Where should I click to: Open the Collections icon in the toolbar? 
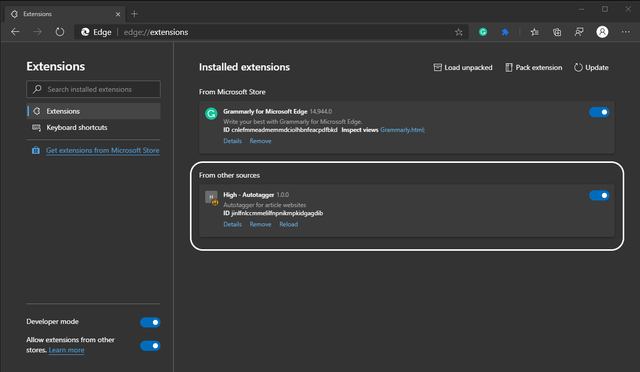pos(557,32)
